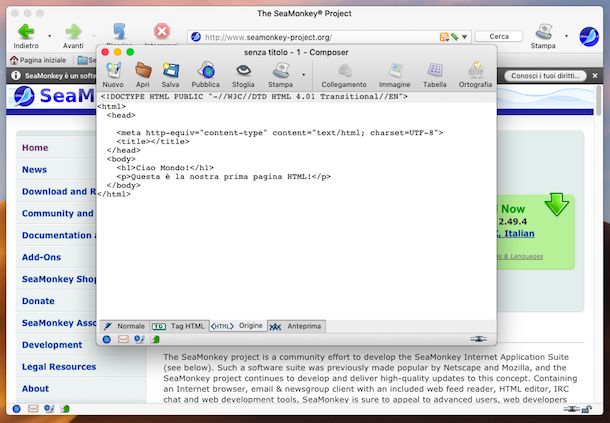Click the security lock icon in browser status bar
The height and width of the screenshot is (423, 610).
(x=587, y=409)
